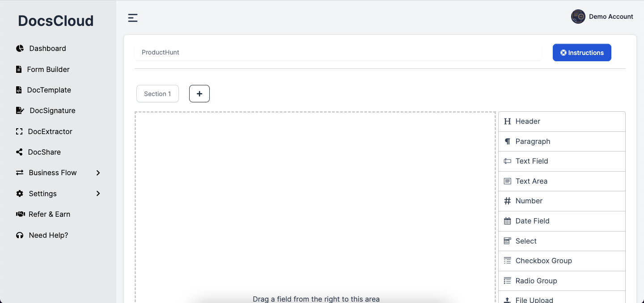Select the Section 1 tab
This screenshot has width=644, height=303.
157,94
